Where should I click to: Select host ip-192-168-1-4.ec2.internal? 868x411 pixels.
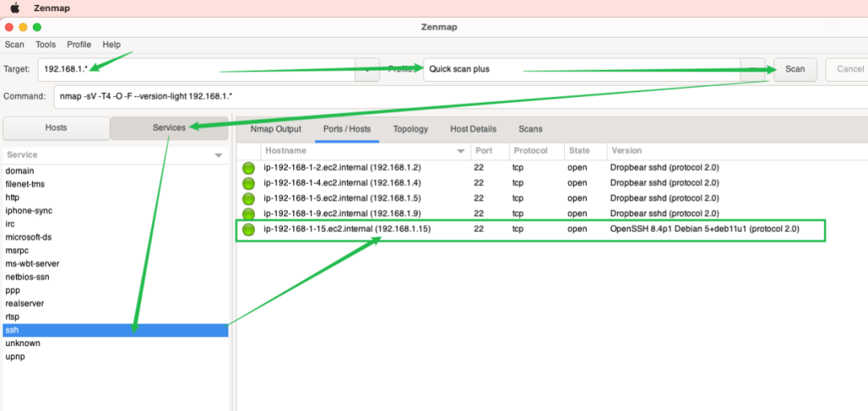342,183
